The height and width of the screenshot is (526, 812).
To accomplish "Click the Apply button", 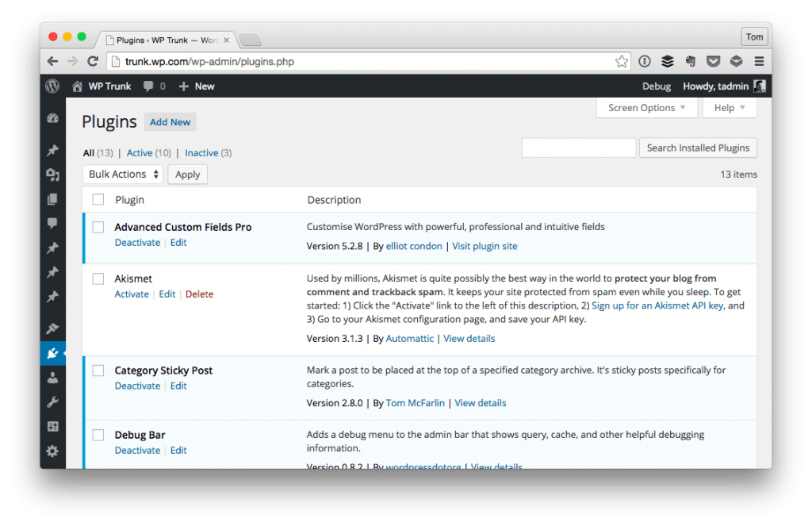I will 187,174.
